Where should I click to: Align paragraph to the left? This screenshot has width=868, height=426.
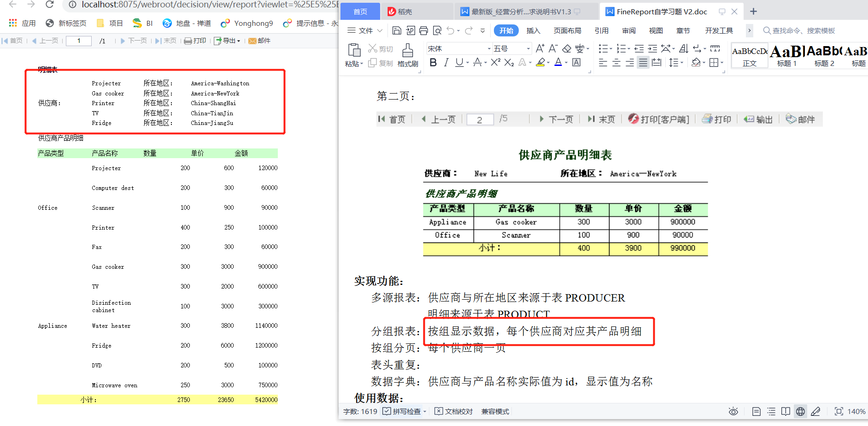pos(603,62)
